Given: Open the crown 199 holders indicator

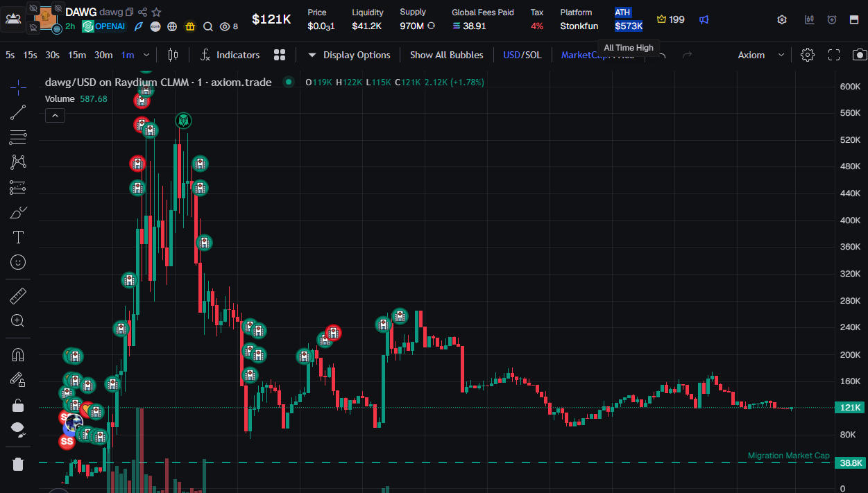Looking at the screenshot, I should coord(670,19).
